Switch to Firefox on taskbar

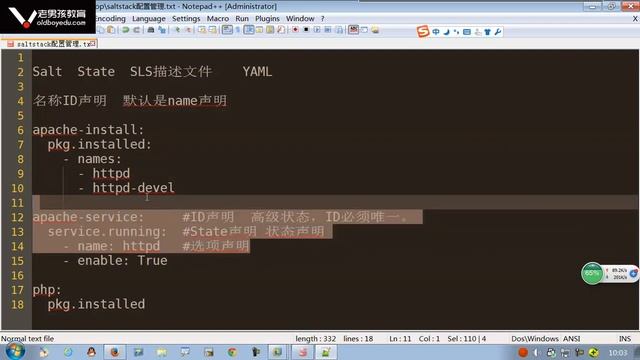115,352
